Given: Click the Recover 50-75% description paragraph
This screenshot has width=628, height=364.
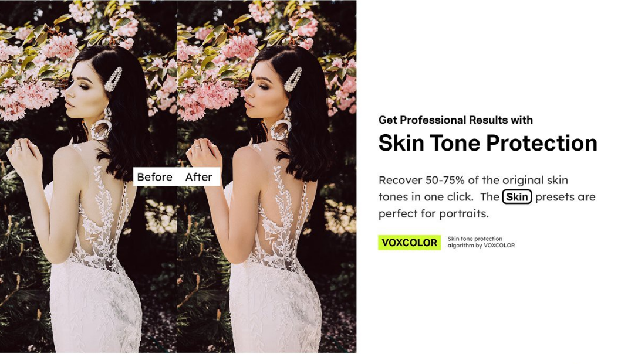Looking at the screenshot, I should click(487, 197).
